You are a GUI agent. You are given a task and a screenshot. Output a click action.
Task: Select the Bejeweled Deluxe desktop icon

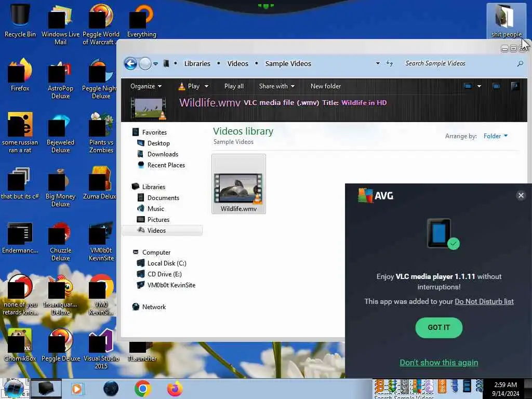[x=60, y=133]
